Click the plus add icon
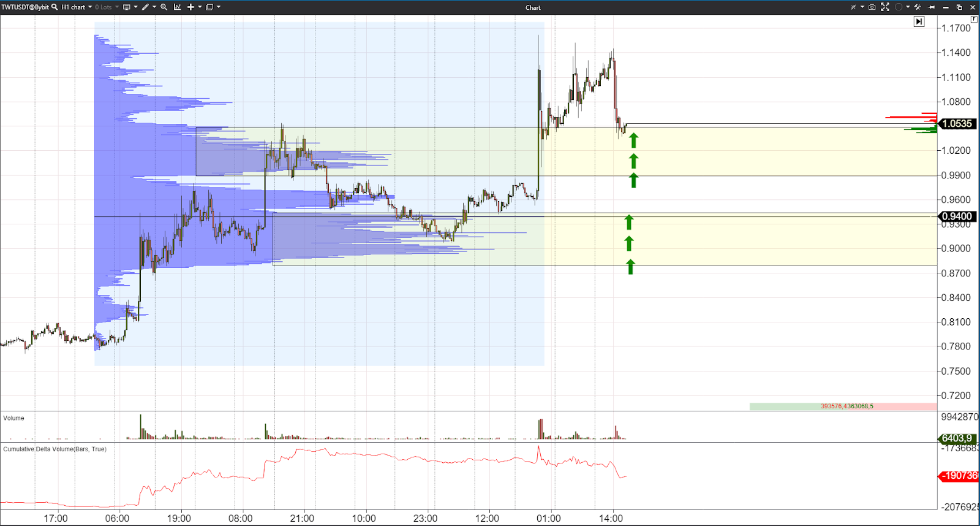 (190, 7)
